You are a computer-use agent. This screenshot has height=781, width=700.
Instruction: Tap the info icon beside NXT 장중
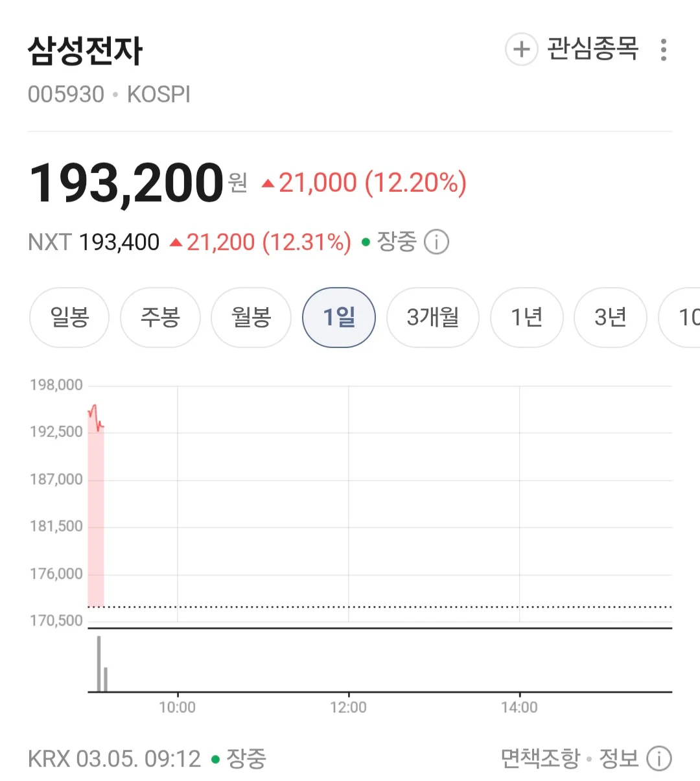click(436, 242)
